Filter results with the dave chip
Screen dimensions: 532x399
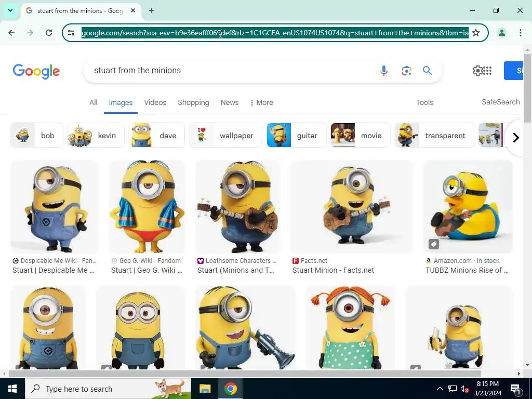(x=157, y=135)
